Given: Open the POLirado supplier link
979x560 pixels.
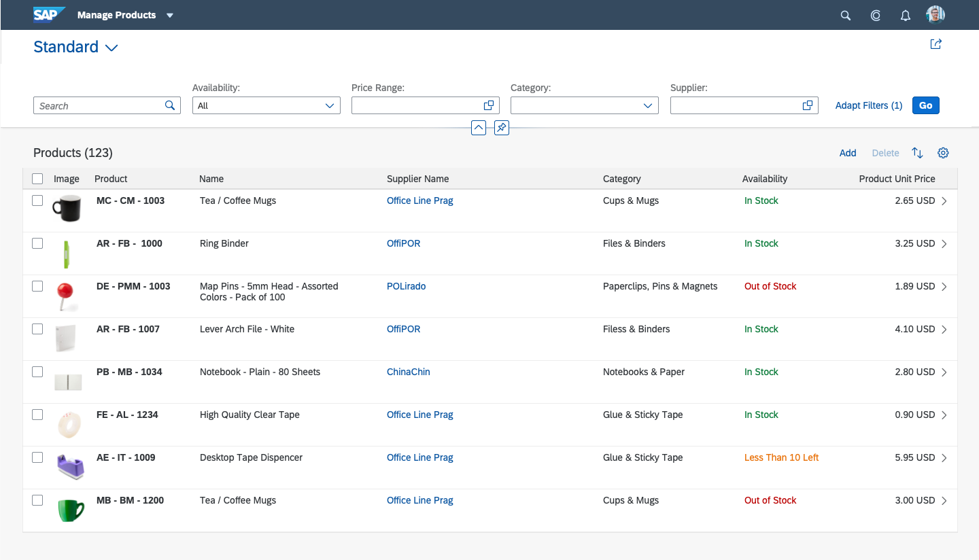Looking at the screenshot, I should coord(406,286).
